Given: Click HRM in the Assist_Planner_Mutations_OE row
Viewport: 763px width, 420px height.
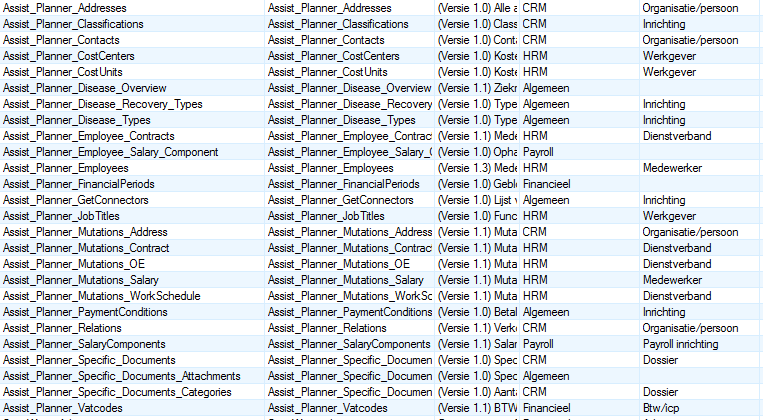Looking at the screenshot, I should 535,264.
